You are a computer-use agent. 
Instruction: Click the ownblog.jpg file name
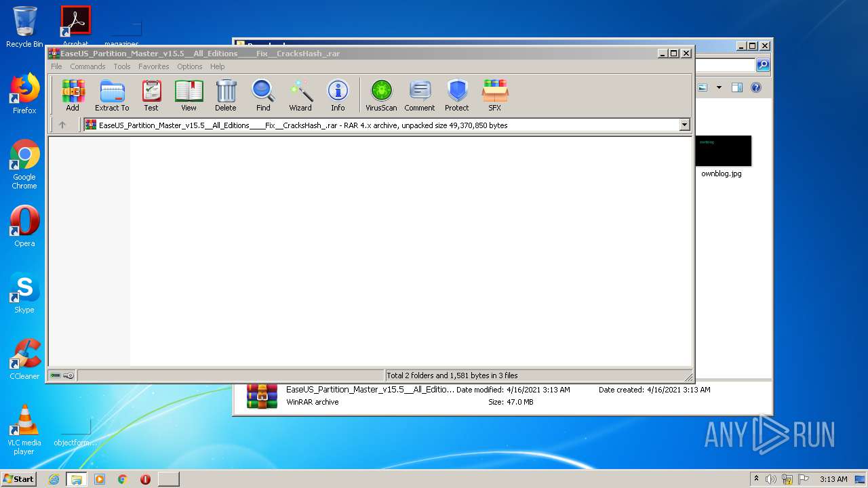[721, 174]
